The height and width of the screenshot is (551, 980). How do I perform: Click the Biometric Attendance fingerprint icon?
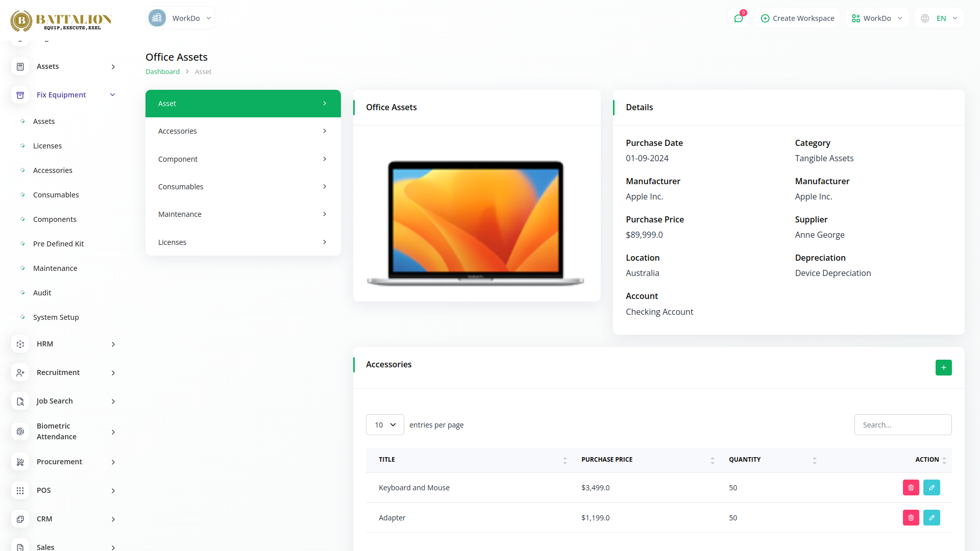20,432
